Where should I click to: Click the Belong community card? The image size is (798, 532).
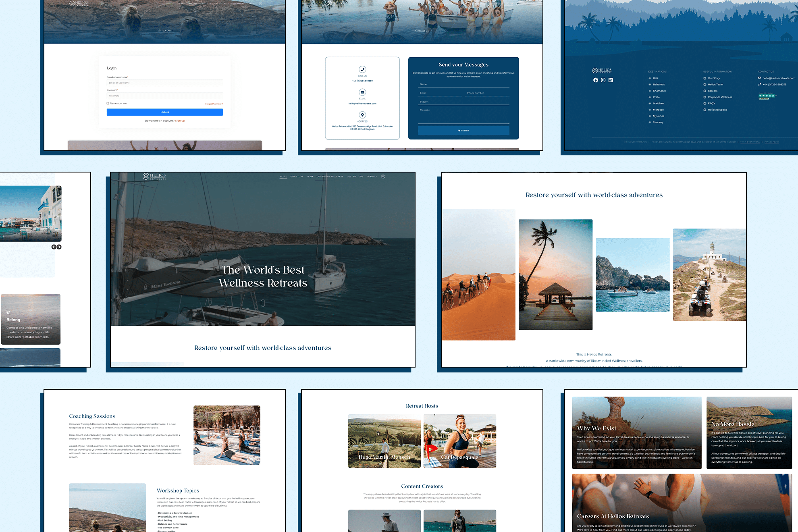click(x=31, y=319)
